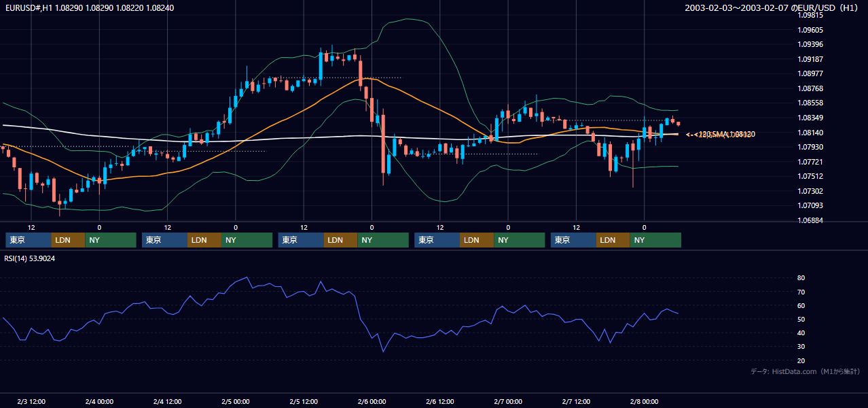Viewport: 868px width, 408px height.
Task: Select the 1.08349 price axis label
Action: pos(810,118)
